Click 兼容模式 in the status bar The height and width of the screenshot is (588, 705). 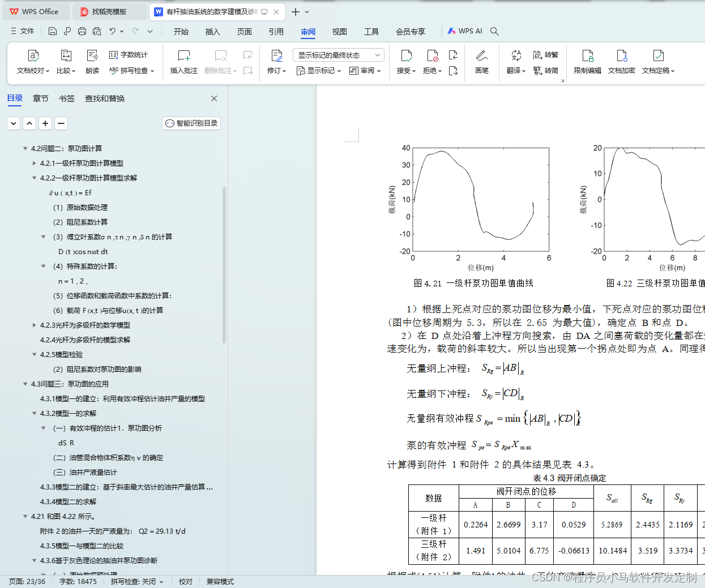[220, 581]
